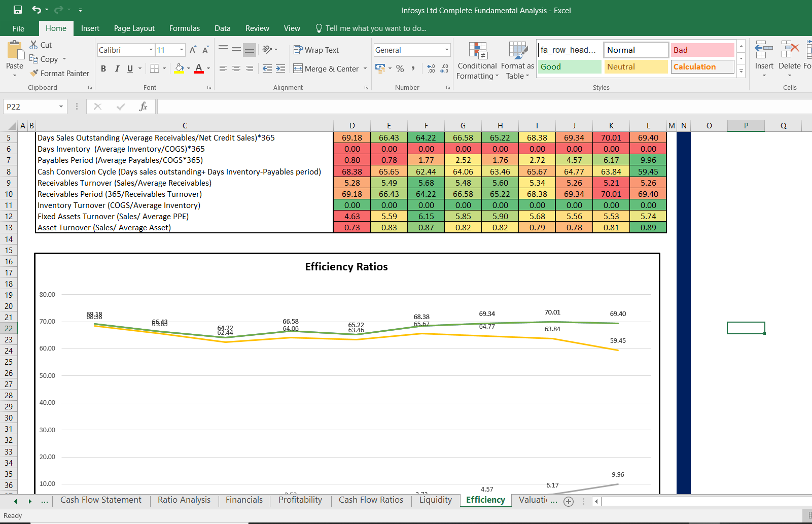Add new sheet with plus icon

pos(569,501)
